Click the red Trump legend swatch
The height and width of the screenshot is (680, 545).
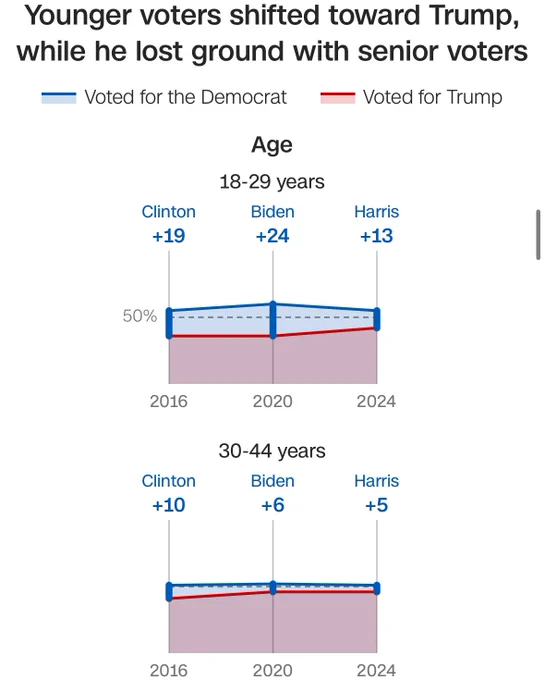pos(338,98)
